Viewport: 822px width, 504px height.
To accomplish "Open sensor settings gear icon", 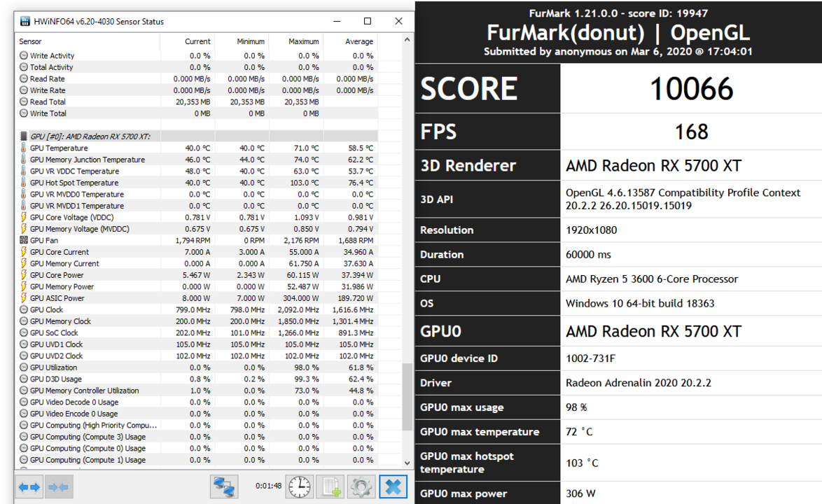I will pos(361,487).
